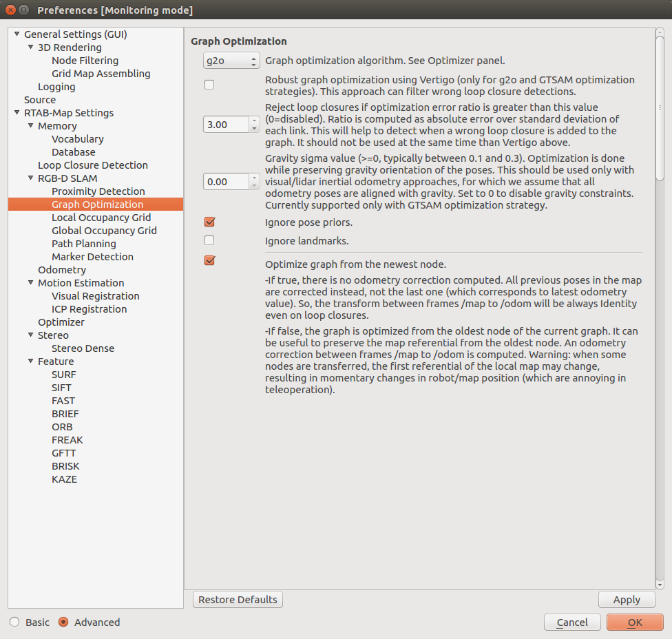Open Global Occupancy Grid settings
Viewport: 672px width, 639px height.
(x=104, y=231)
